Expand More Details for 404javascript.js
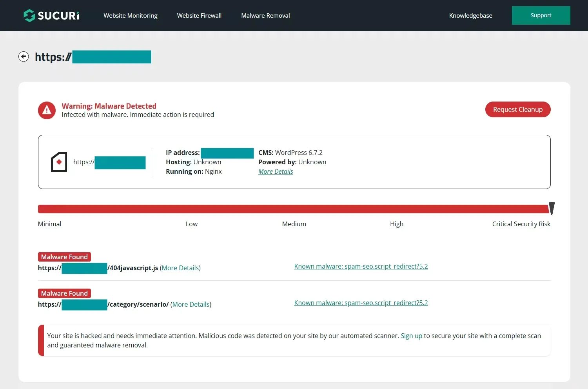The width and height of the screenshot is (588, 389). (180, 268)
